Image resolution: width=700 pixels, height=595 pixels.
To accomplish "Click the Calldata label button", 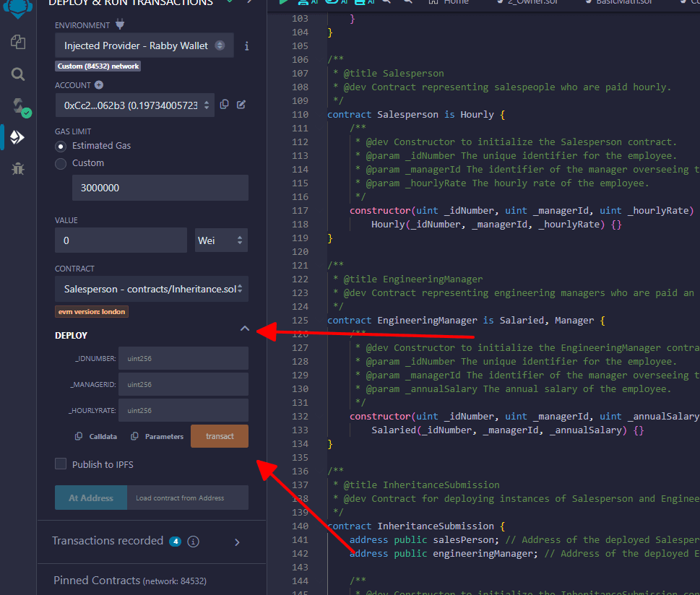I will tap(103, 437).
